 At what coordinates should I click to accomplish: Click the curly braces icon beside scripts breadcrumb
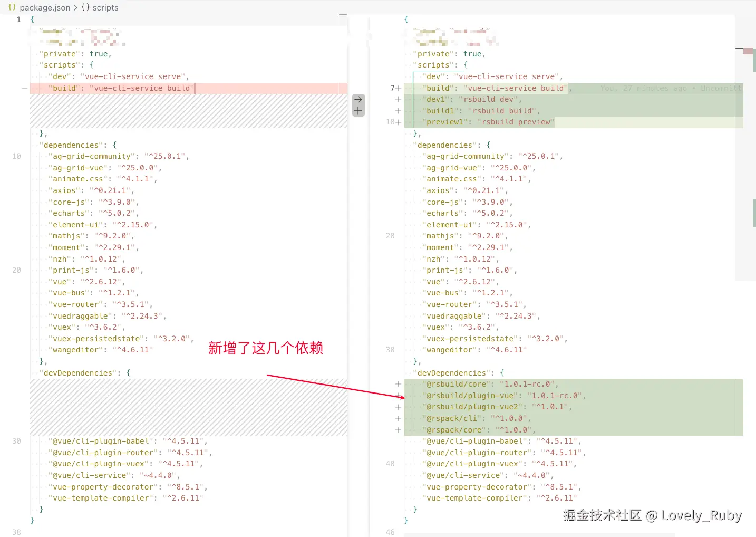(x=85, y=7)
